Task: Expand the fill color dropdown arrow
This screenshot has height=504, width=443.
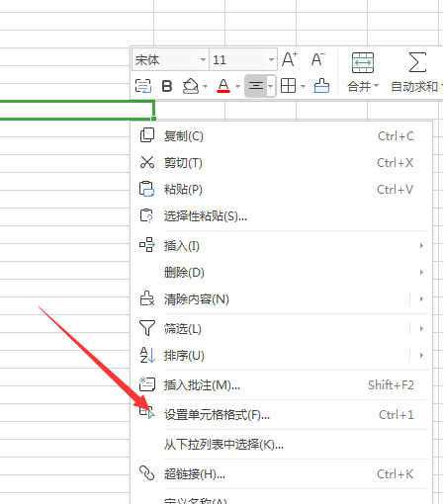Action: click(205, 87)
